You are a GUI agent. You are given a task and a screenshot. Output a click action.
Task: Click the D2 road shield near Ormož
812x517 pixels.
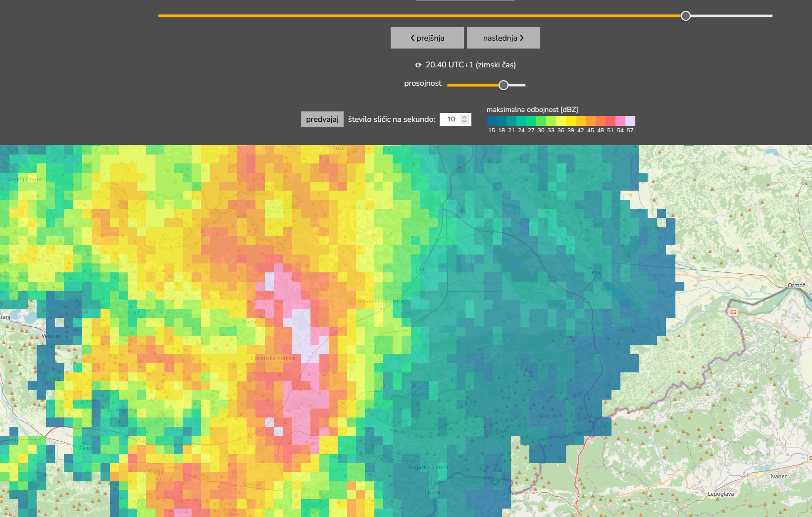pos(733,312)
